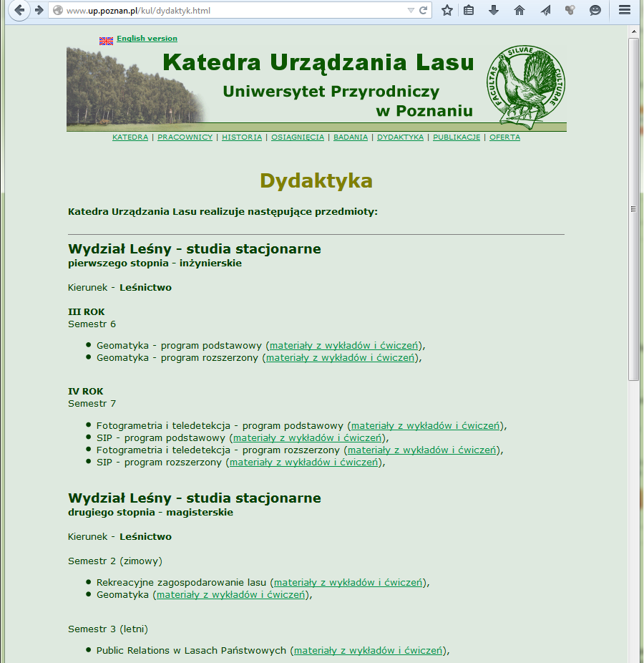Reload the page with the refresh icon
The image size is (644, 663).
(423, 11)
